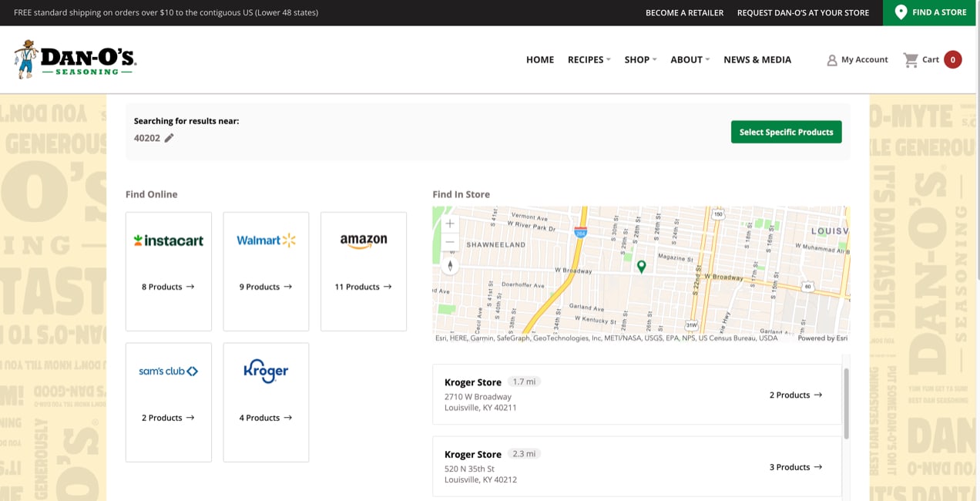
Task: Click the Instacart retailer logo
Action: coord(168,240)
